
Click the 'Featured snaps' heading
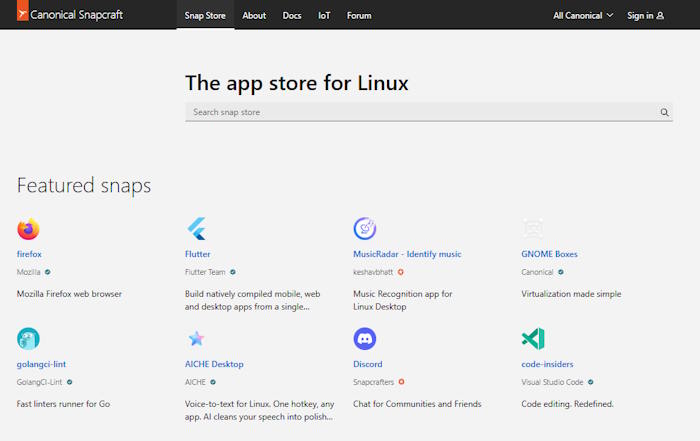tap(84, 185)
